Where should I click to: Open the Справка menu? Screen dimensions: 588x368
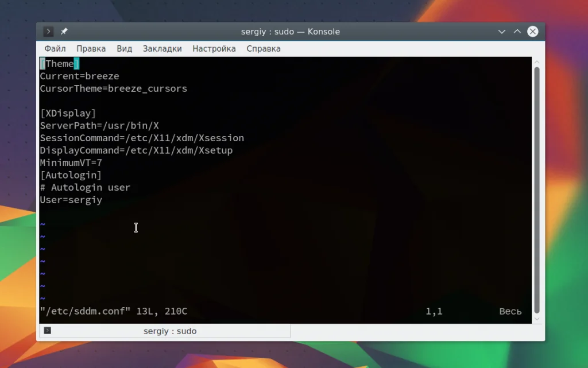tap(264, 49)
